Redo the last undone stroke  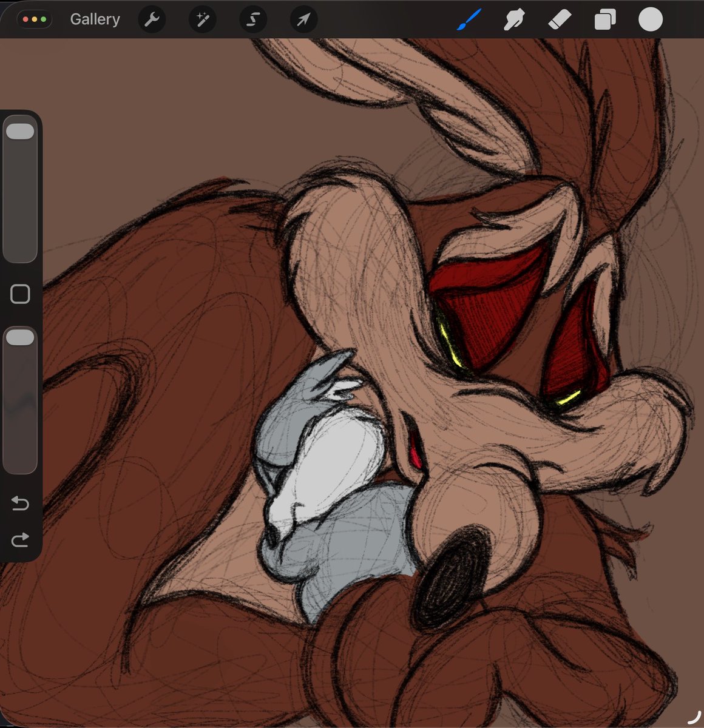click(x=20, y=539)
